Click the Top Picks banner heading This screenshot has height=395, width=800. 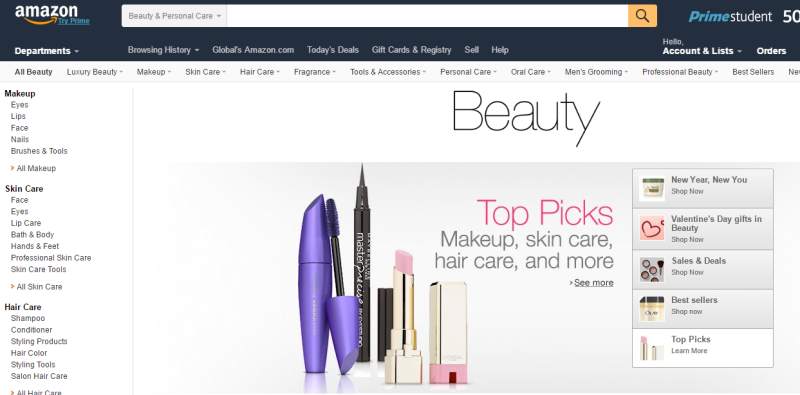click(x=544, y=213)
